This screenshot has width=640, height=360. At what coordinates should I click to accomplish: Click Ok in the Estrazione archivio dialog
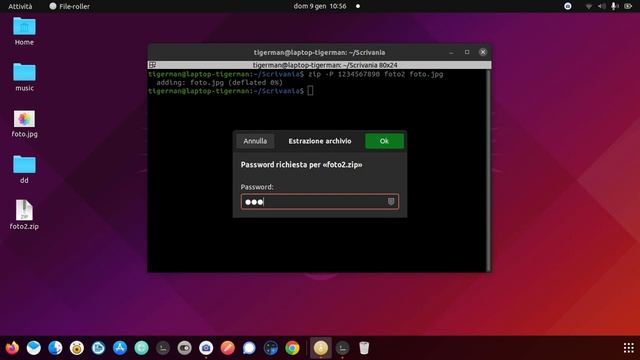pyautogui.click(x=384, y=141)
